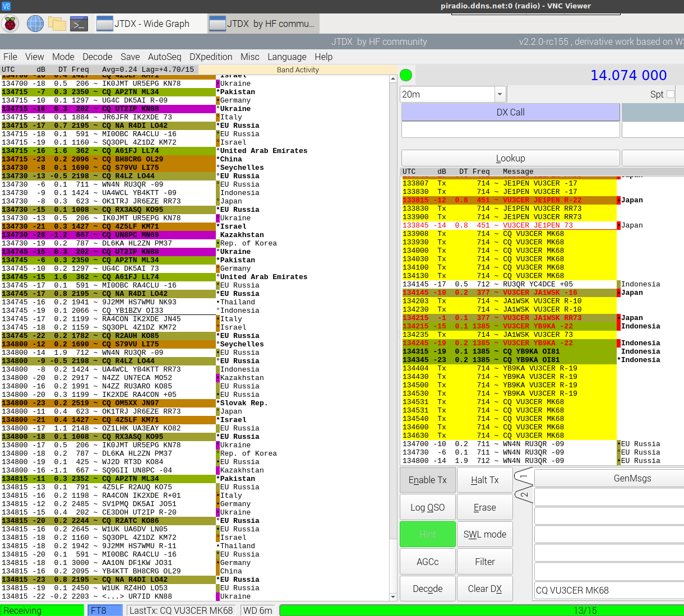
Task: Click LastTx: CQ VU3CER MK68 status text
Action: (x=181, y=610)
